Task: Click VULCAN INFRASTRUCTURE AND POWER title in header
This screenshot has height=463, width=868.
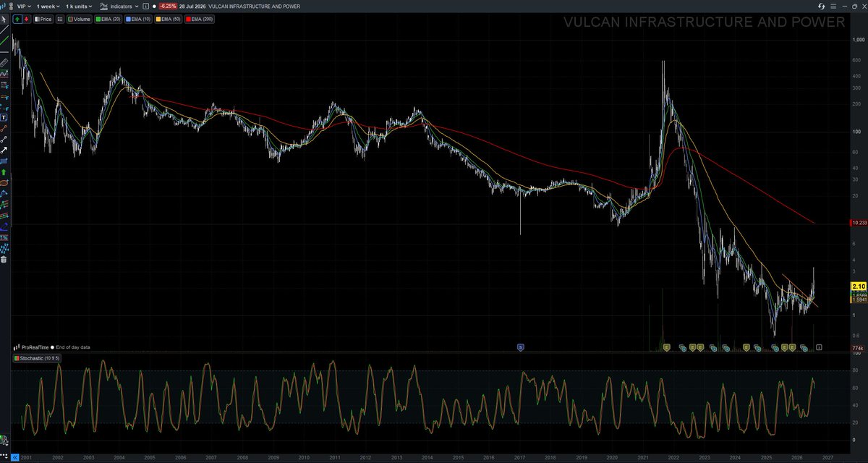Action: [x=252, y=7]
